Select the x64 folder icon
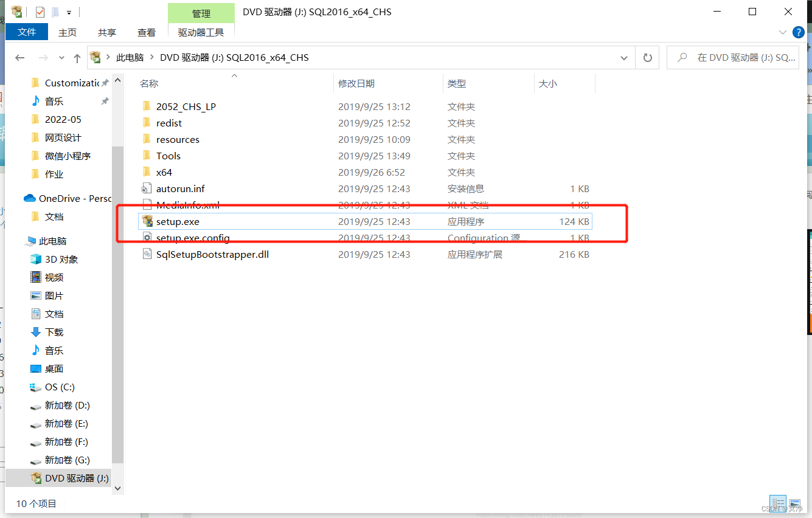This screenshot has height=518, width=812. (x=146, y=172)
